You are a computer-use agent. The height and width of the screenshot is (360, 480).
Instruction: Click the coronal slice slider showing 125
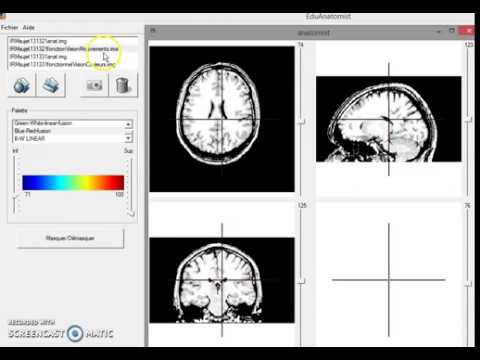click(x=301, y=281)
